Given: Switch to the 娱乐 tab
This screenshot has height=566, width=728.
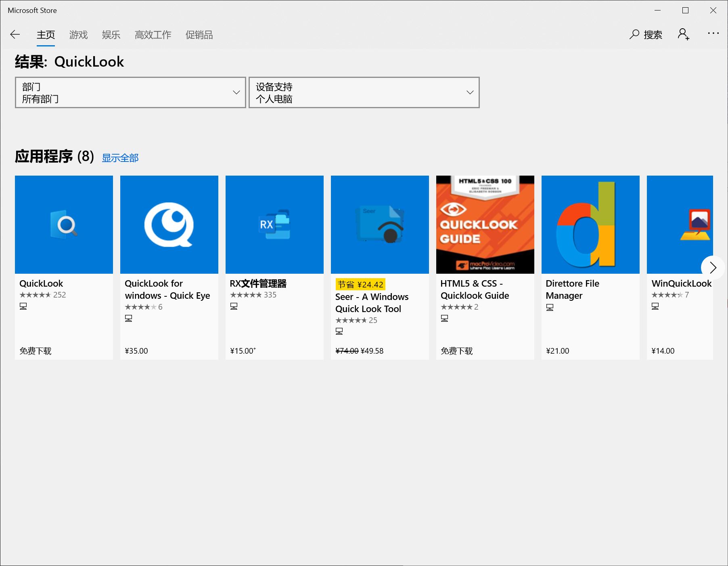Looking at the screenshot, I should pos(111,35).
